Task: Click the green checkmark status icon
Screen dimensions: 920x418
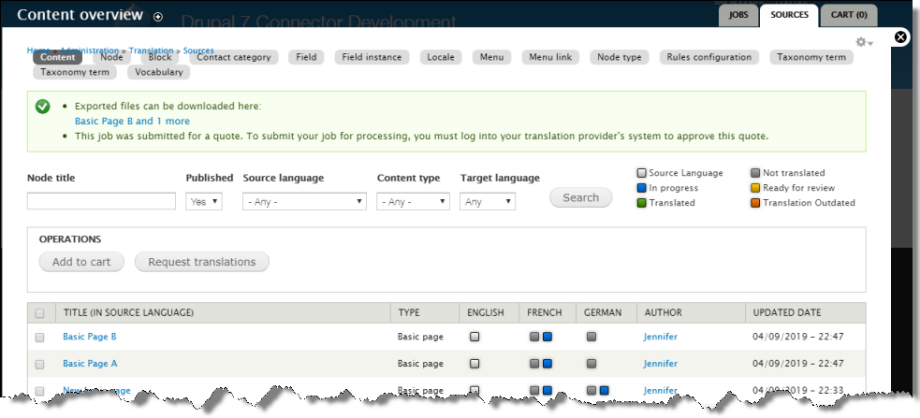Action: point(43,106)
